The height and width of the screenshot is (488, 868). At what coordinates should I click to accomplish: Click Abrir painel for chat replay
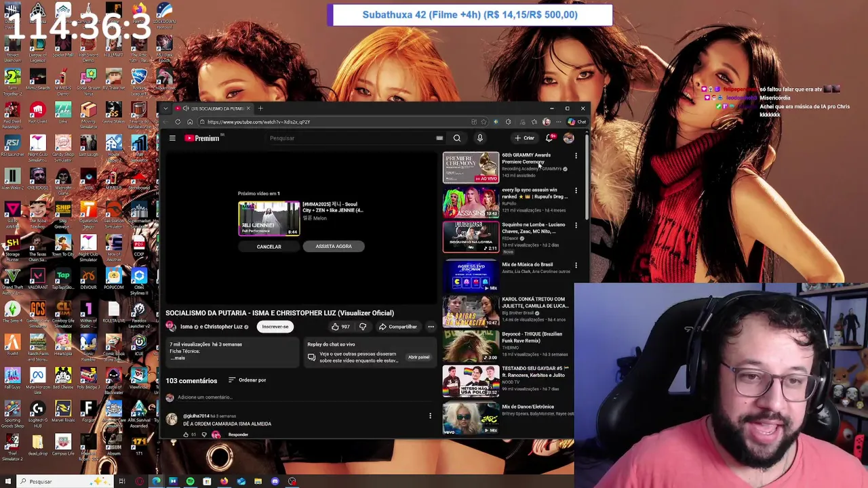418,357
